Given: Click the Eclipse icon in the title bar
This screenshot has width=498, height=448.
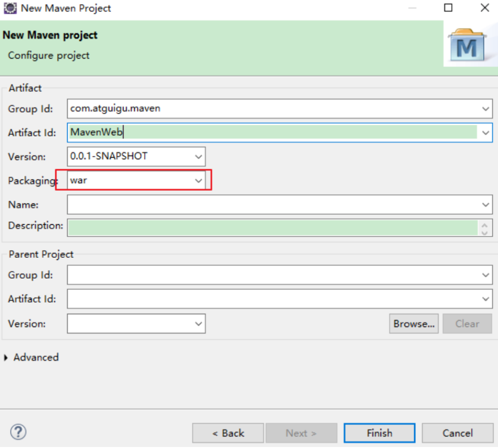Looking at the screenshot, I should click(10, 8).
